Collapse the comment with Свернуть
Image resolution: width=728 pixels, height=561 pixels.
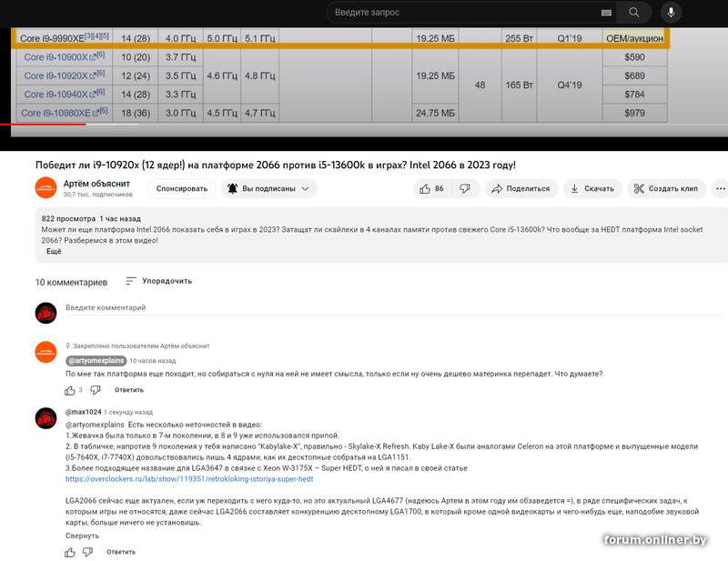(x=82, y=536)
